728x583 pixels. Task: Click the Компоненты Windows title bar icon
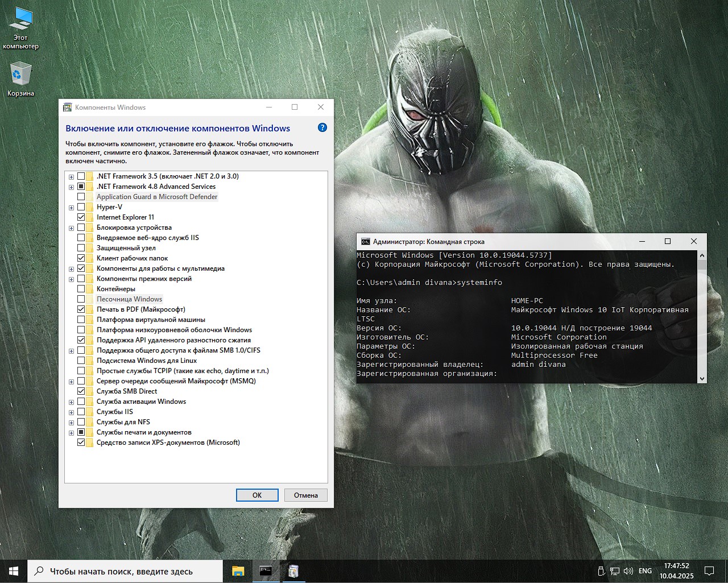point(68,107)
